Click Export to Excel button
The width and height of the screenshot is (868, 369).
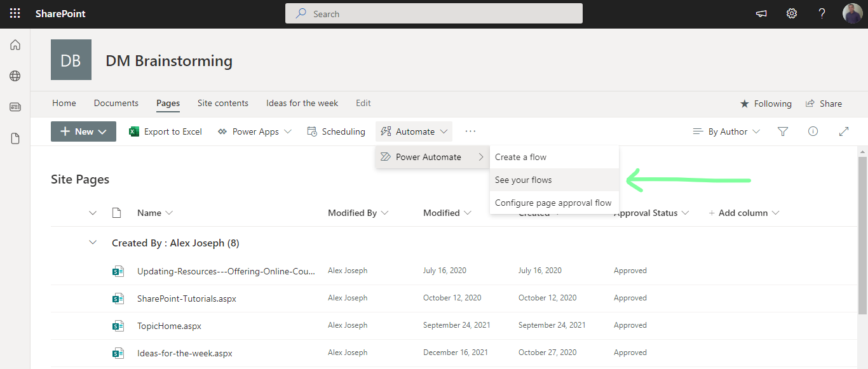click(166, 131)
